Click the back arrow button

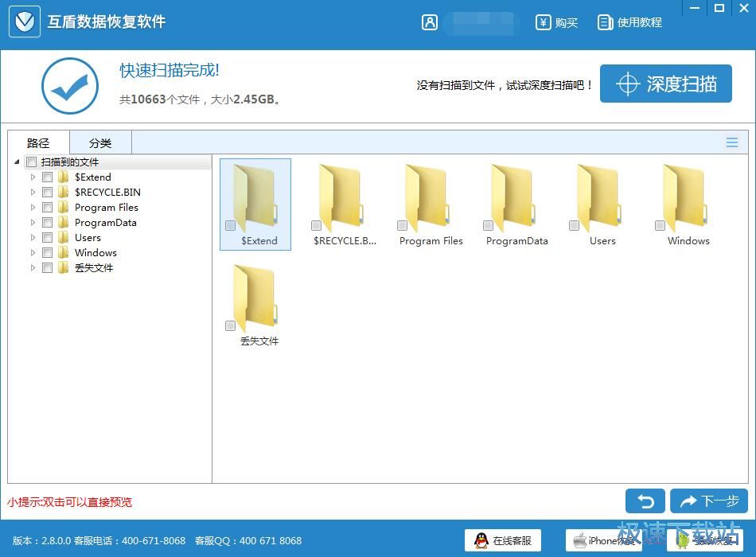point(645,501)
